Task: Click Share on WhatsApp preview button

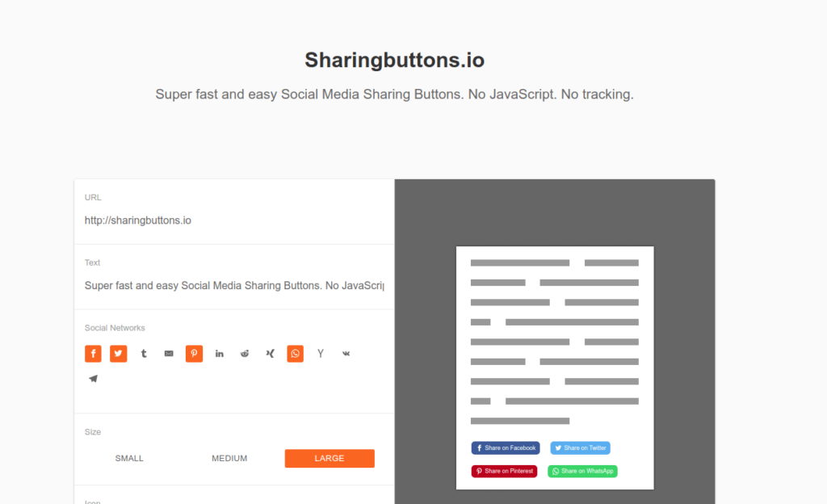Action: click(x=582, y=471)
